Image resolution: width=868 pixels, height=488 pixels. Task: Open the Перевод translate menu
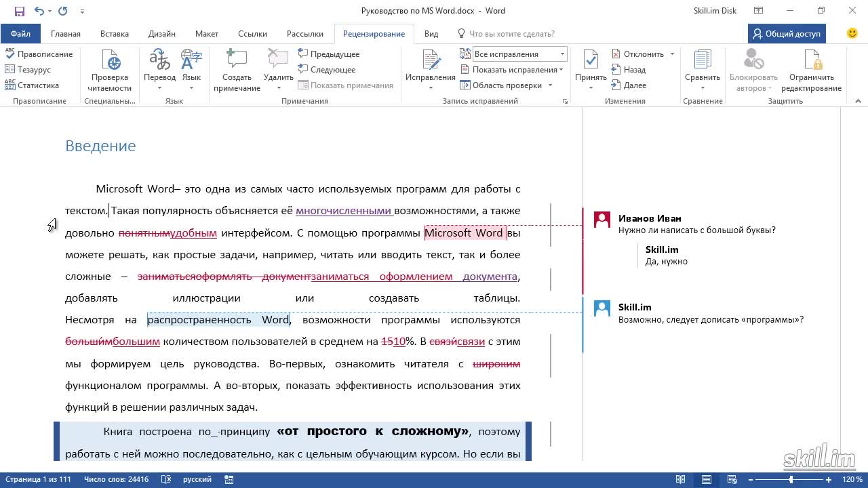click(x=159, y=70)
